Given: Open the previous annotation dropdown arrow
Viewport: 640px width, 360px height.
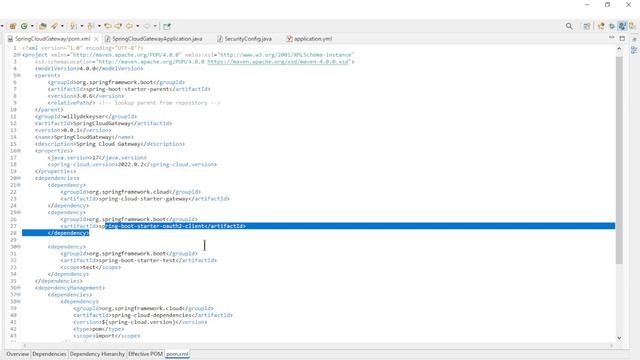Looking at the screenshot, I should pos(99,26).
